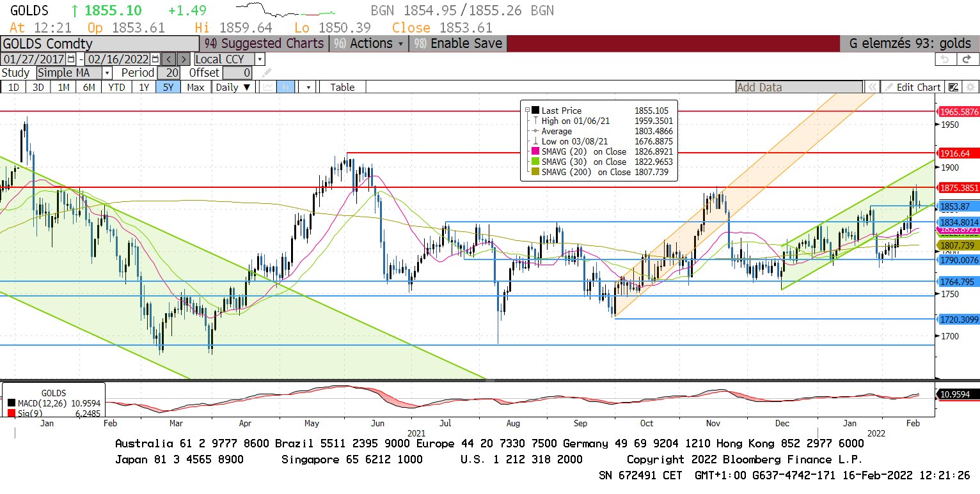Open chart settings gear icon
Image resolution: width=980 pixels, height=494 pixels.
970,87
